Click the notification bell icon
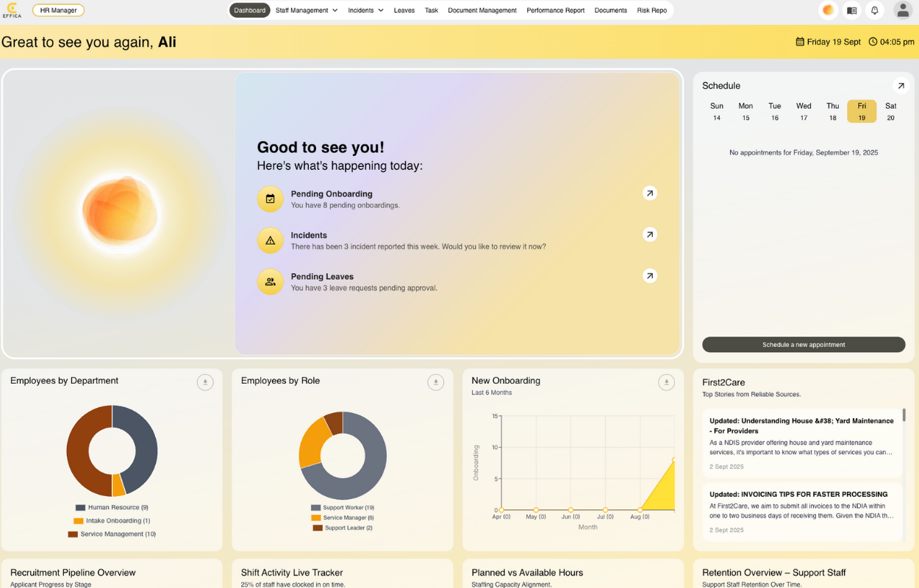This screenshot has height=588, width=919. [874, 10]
